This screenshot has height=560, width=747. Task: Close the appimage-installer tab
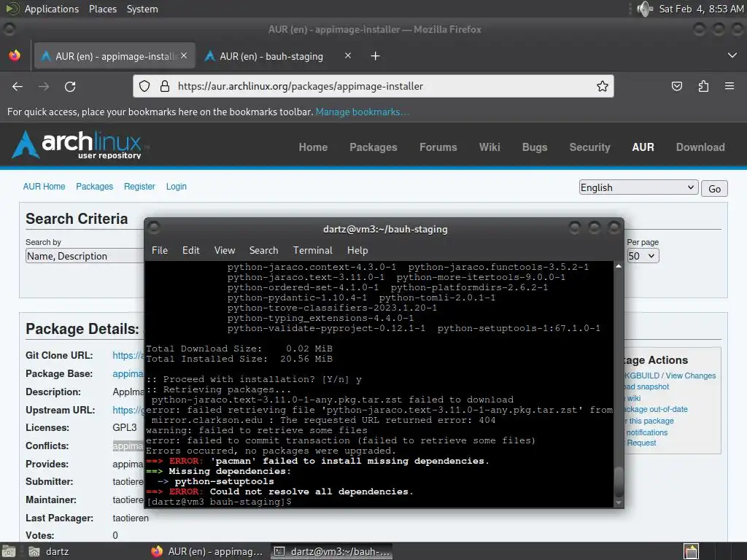coord(184,55)
